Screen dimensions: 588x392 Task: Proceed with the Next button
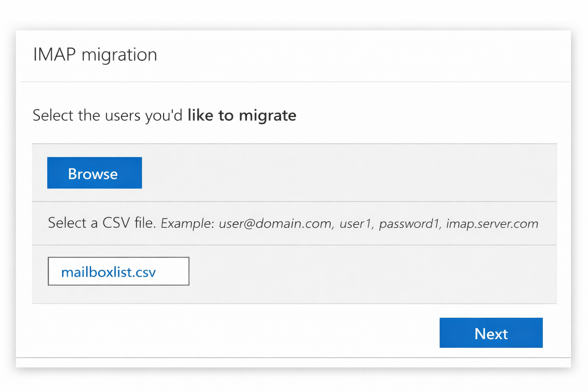click(x=491, y=333)
